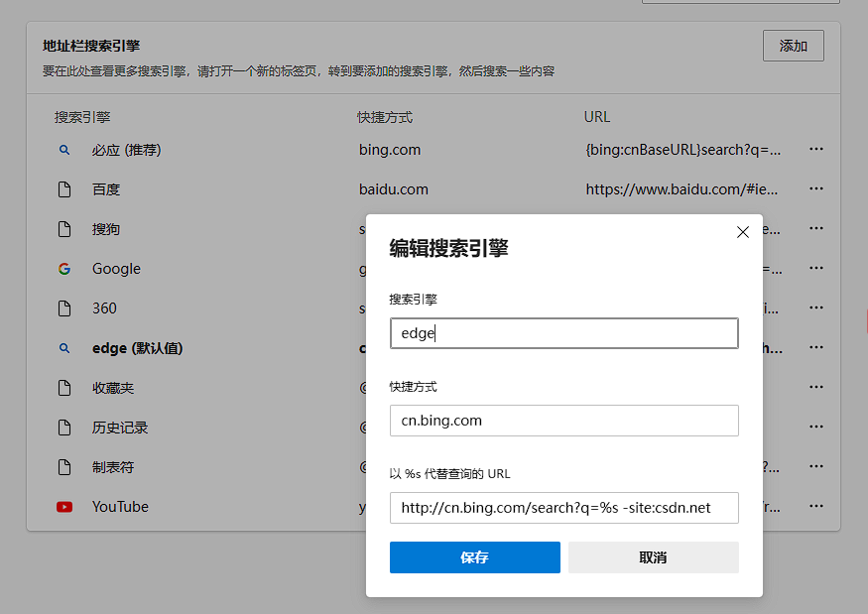The image size is (868, 614).
Task: Select the YouTube engine name
Action: 120,507
